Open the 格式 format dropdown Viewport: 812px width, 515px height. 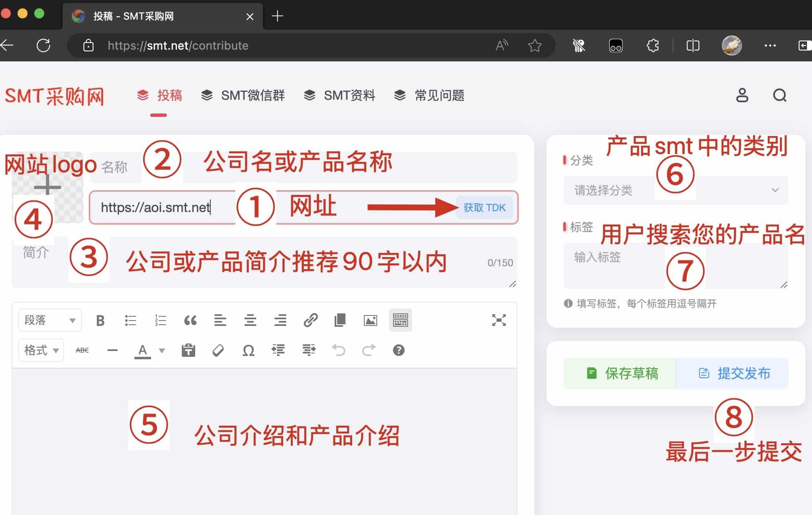[41, 350]
